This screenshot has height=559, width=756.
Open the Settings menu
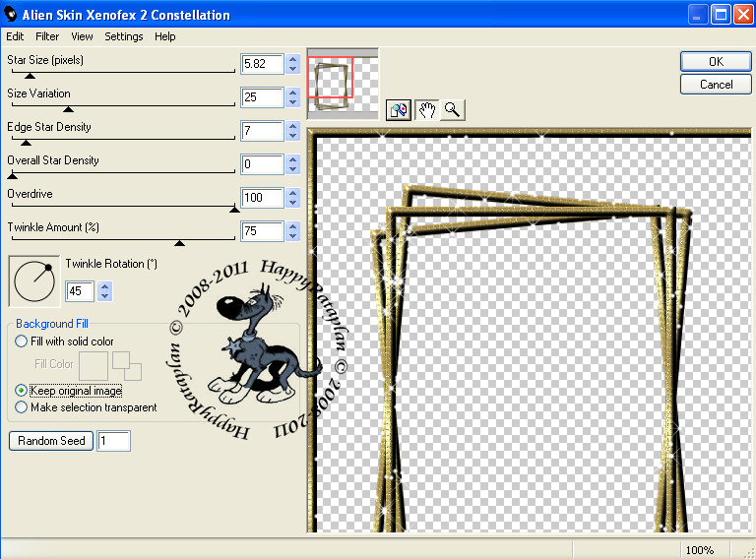pyautogui.click(x=124, y=36)
